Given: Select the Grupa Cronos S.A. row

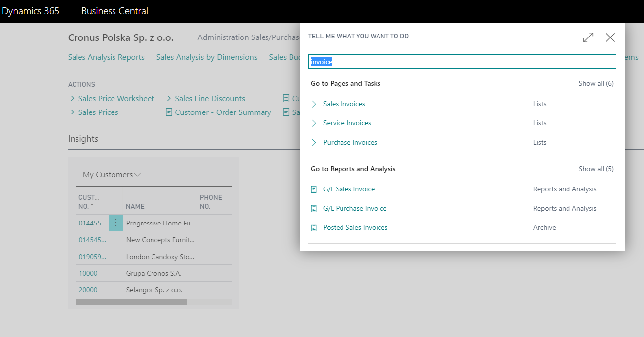Looking at the screenshot, I should tap(153, 273).
